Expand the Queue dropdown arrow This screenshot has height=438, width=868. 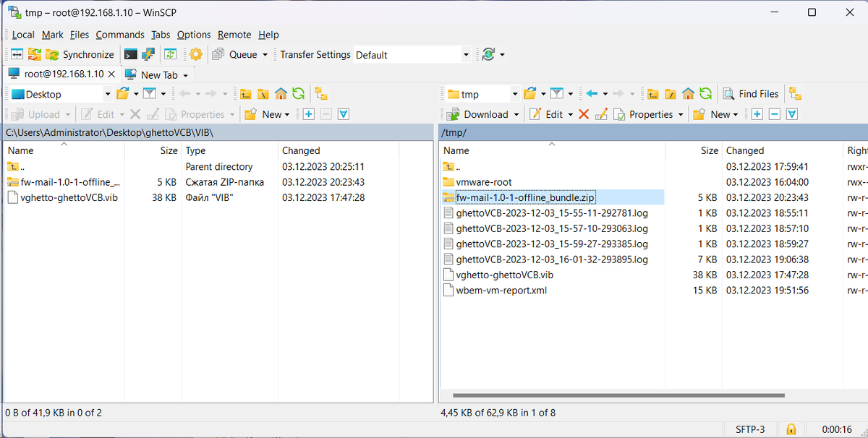coord(265,55)
